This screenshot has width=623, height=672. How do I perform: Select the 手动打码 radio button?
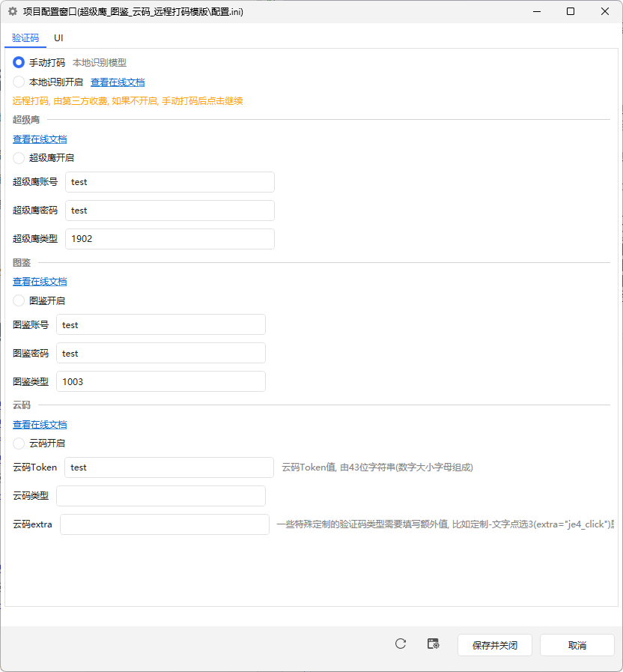(19, 63)
